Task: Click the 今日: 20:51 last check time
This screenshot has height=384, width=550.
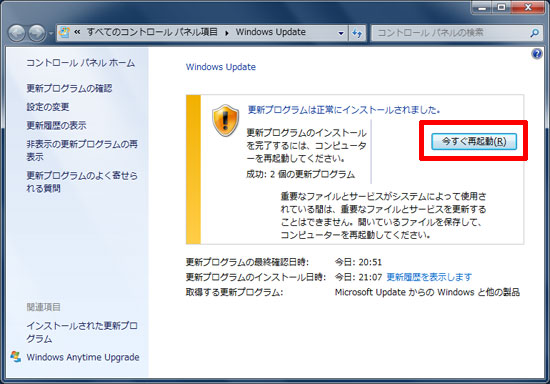Action: pyautogui.click(x=358, y=262)
